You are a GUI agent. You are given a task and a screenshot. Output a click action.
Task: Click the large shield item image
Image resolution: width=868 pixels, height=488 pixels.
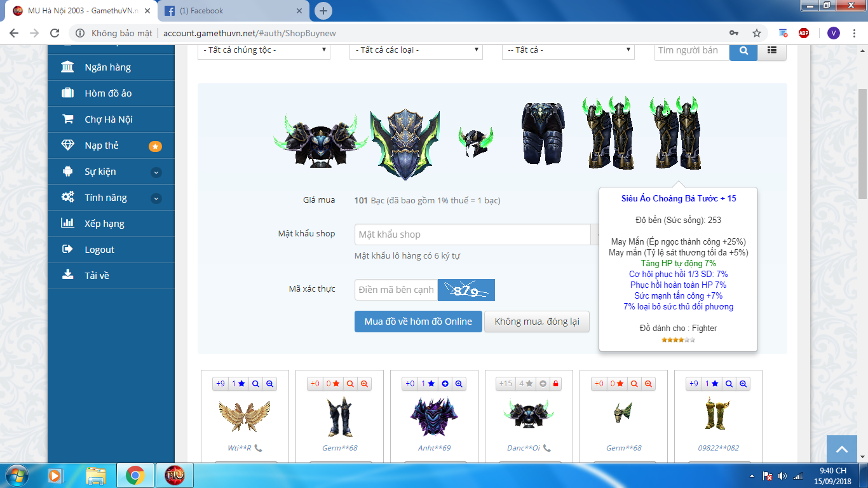point(405,144)
